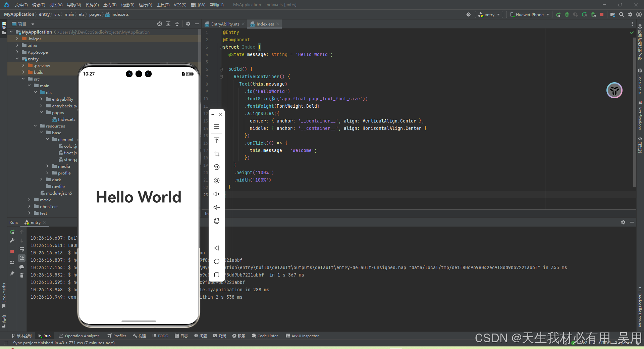Click the green Debug bug icon

(x=567, y=14)
